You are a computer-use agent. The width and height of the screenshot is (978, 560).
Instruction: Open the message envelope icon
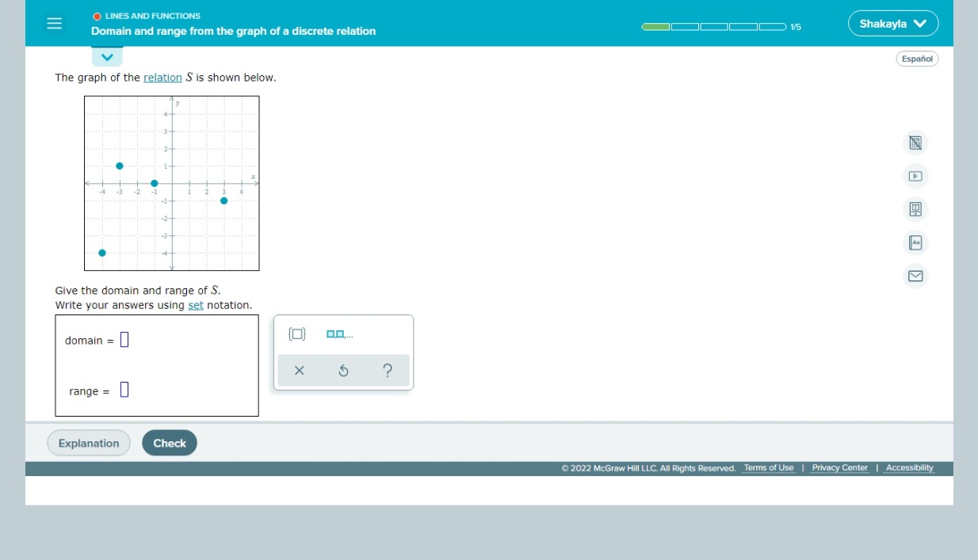coord(916,276)
